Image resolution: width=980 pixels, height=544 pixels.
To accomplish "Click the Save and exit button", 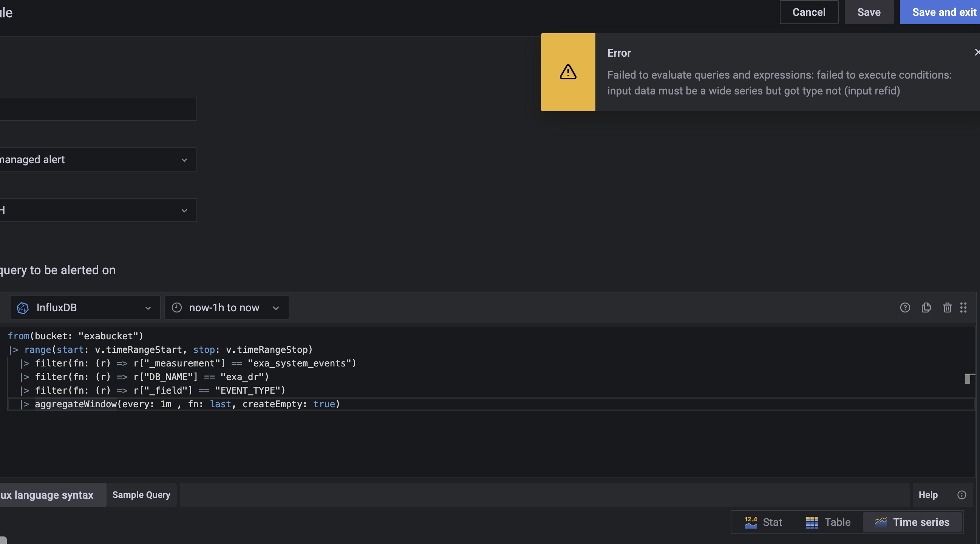I will [944, 12].
